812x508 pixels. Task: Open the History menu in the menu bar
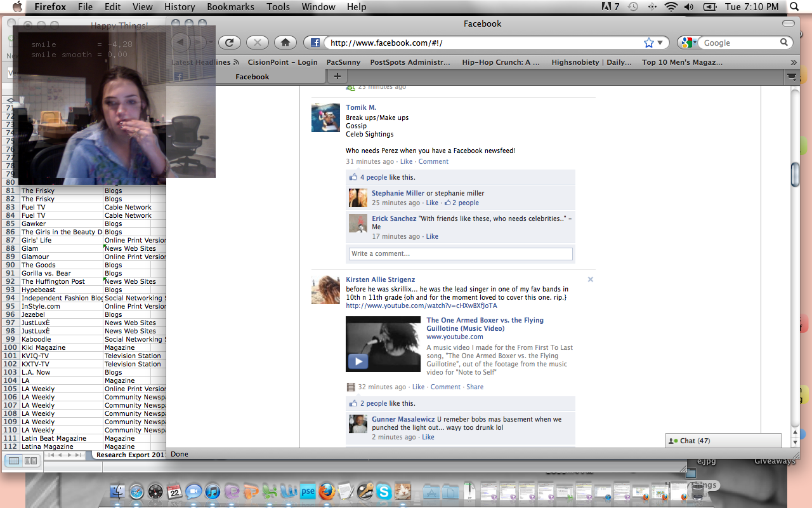tap(180, 7)
